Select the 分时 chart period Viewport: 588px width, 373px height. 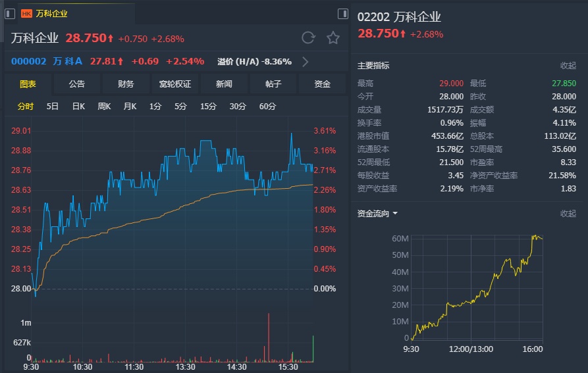[26, 107]
